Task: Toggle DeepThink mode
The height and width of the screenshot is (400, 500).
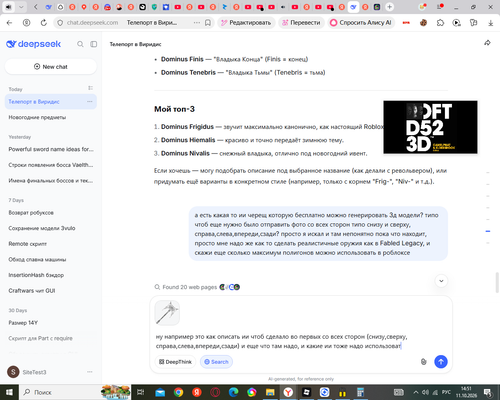Action: (175, 362)
